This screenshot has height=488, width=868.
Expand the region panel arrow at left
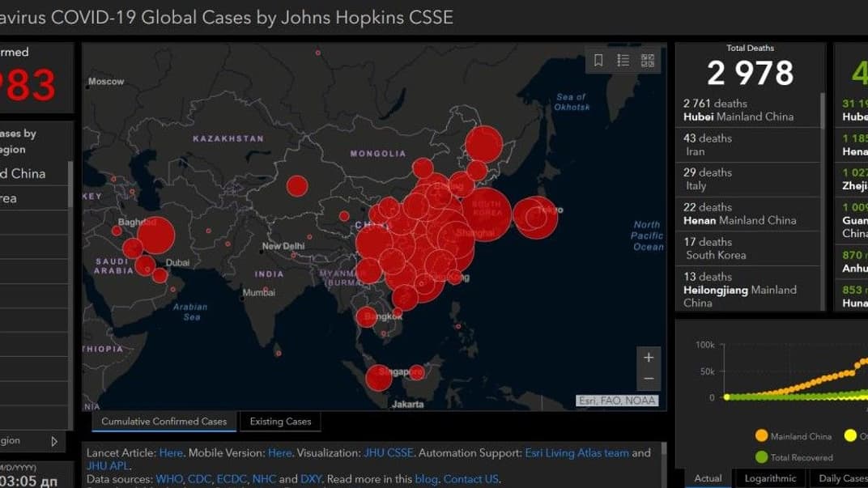[x=54, y=441]
